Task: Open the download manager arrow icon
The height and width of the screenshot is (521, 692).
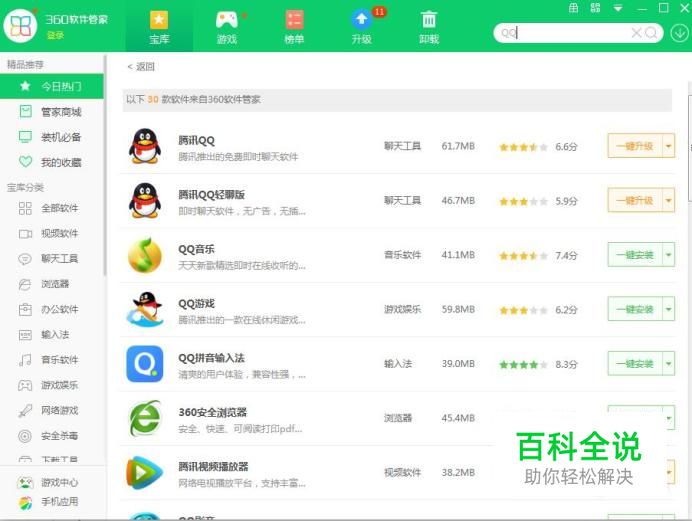Action: point(680,33)
